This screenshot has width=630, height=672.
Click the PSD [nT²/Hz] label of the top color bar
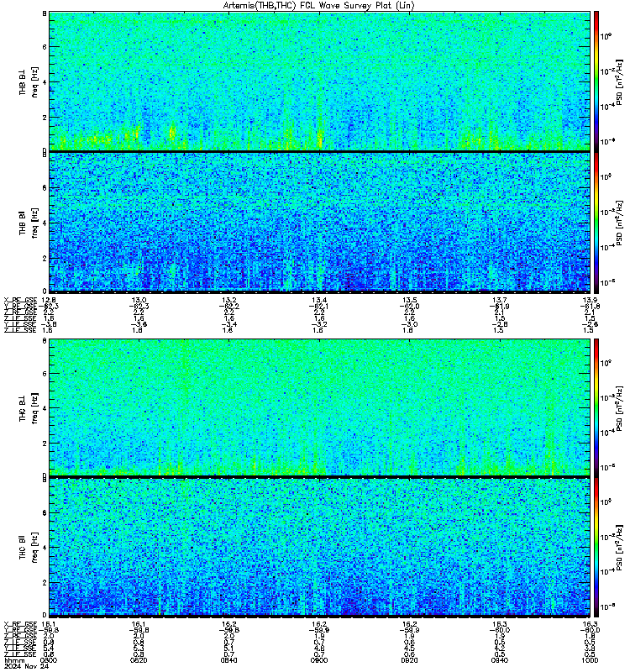pos(619,81)
